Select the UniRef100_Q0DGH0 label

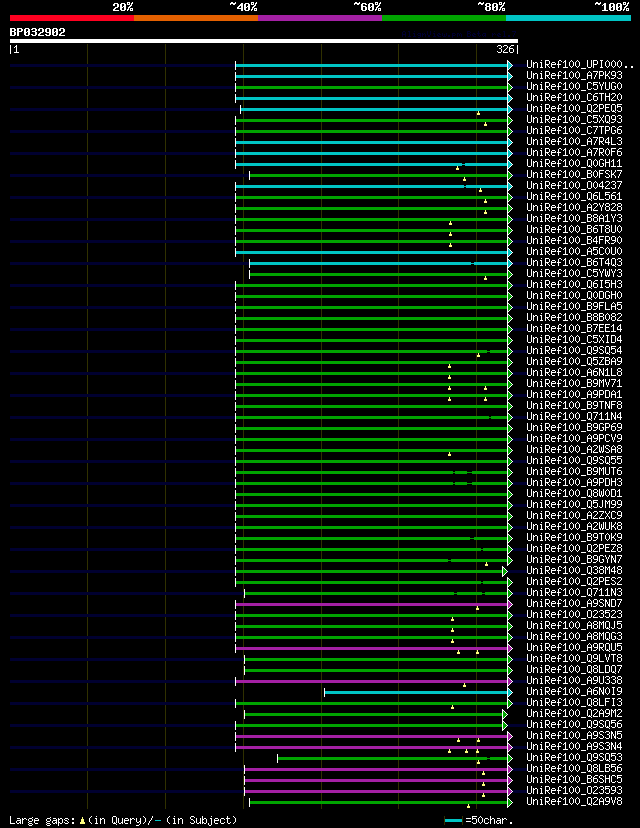point(575,295)
